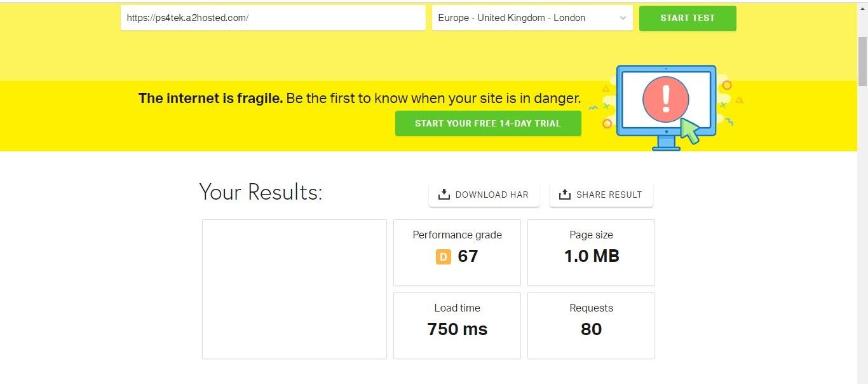Click the blue computer monitor illustration
The image size is (868, 384).
click(666, 107)
